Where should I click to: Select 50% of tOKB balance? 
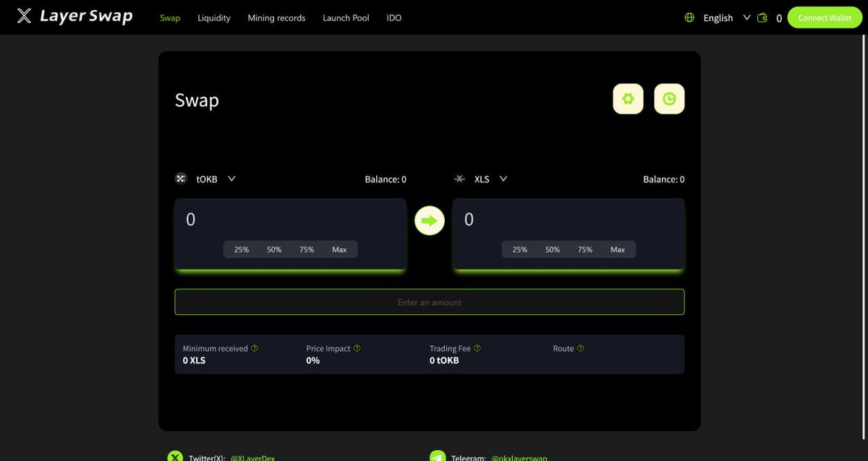pyautogui.click(x=274, y=249)
